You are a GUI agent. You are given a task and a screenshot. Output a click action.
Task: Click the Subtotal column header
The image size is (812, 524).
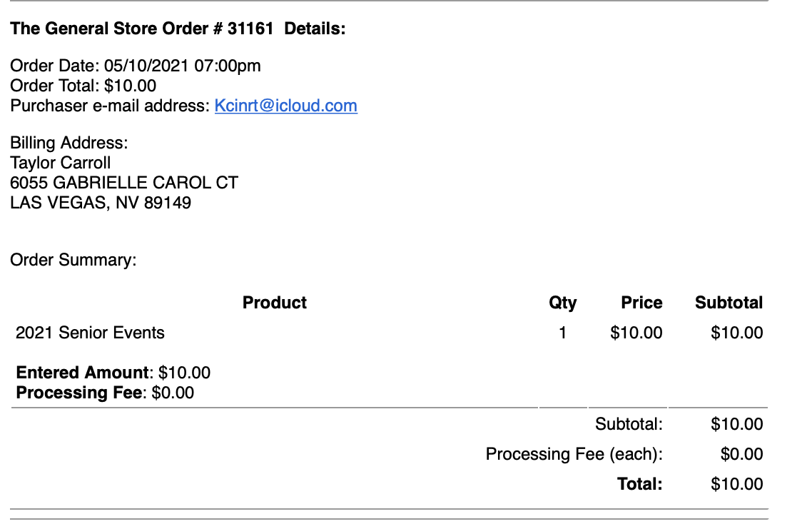tap(729, 303)
